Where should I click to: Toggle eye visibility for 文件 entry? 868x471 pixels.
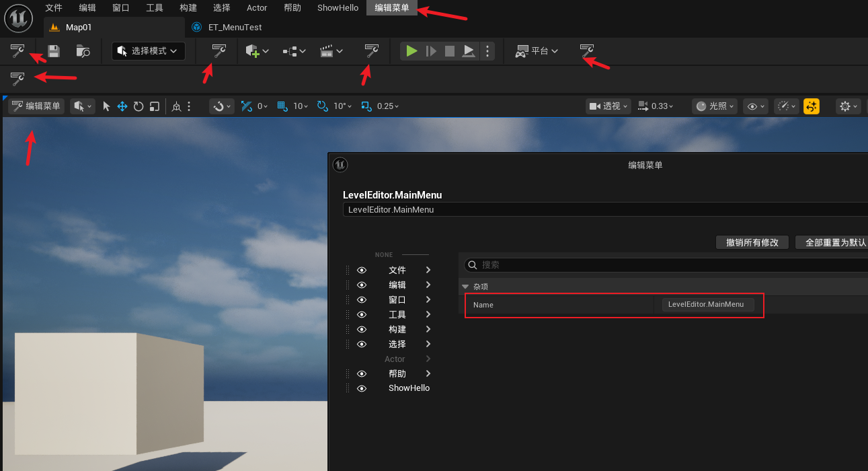tap(362, 270)
